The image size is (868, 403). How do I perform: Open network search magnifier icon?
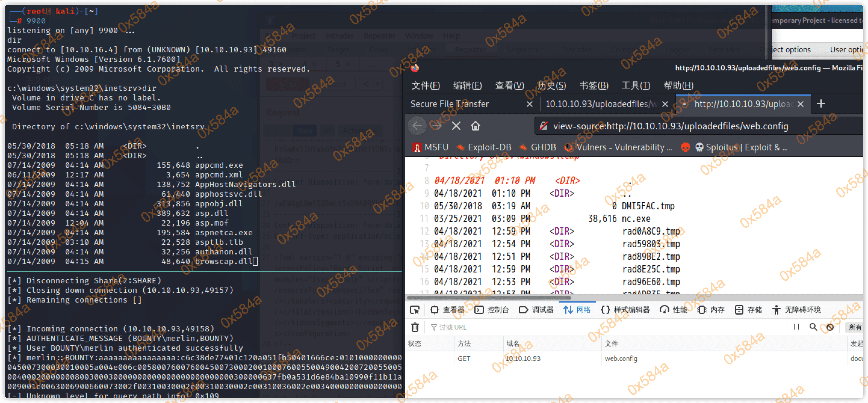(x=813, y=327)
